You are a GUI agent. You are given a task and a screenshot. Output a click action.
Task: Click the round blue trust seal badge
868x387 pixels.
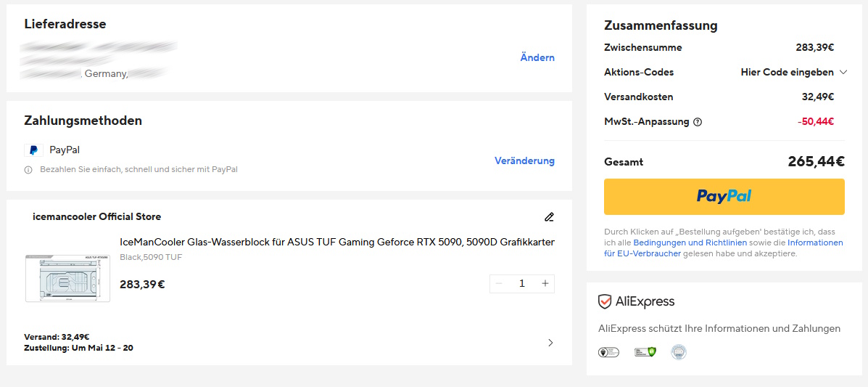coord(679,352)
